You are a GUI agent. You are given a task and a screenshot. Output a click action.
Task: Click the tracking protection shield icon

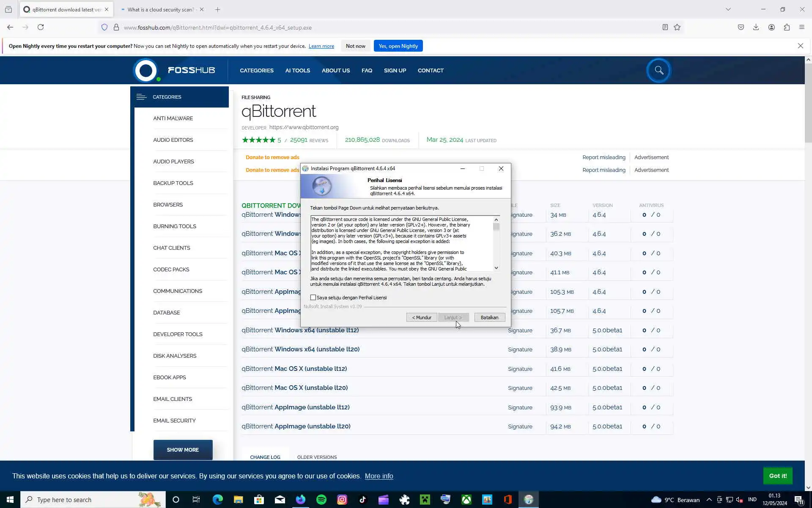click(104, 27)
